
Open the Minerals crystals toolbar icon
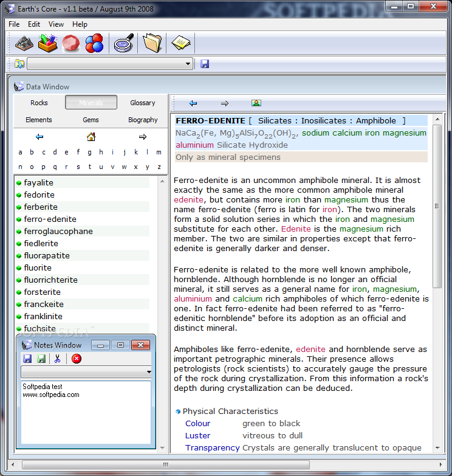[x=47, y=43]
